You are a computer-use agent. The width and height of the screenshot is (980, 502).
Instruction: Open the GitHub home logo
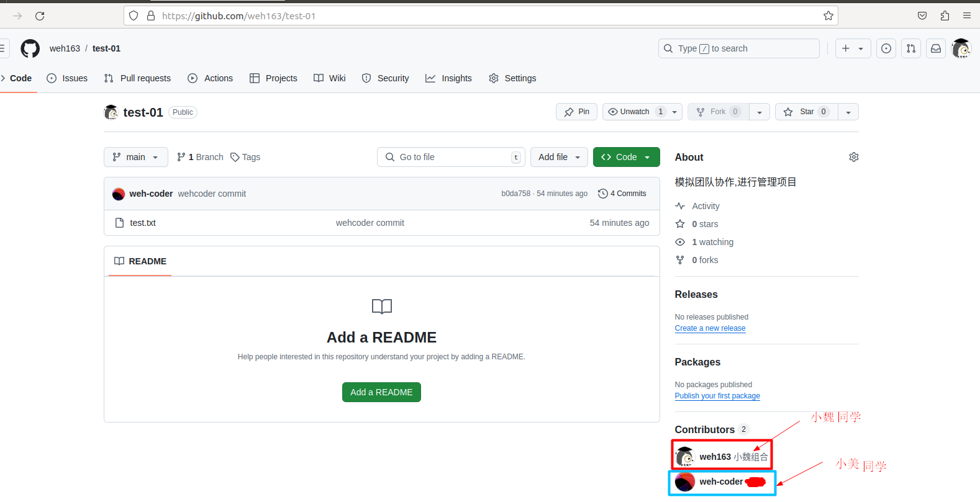30,48
